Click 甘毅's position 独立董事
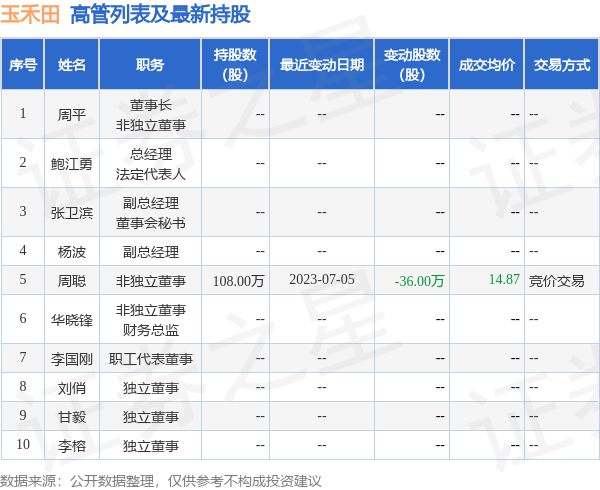 [x=150, y=417]
